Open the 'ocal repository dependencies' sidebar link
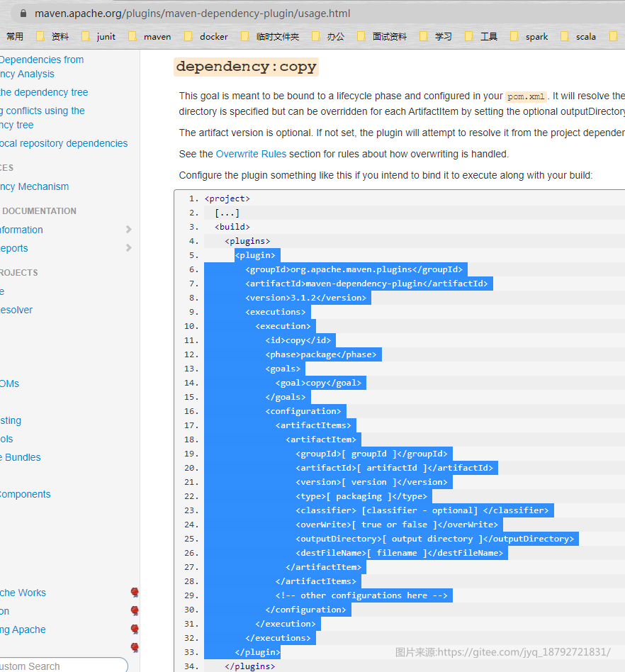This screenshot has width=625, height=672. pos(64,143)
